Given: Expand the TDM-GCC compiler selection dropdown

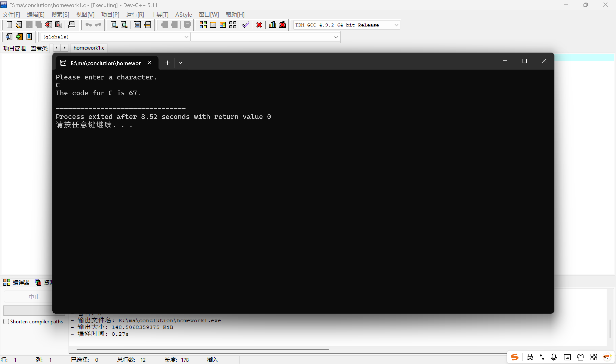Looking at the screenshot, I should (x=396, y=25).
